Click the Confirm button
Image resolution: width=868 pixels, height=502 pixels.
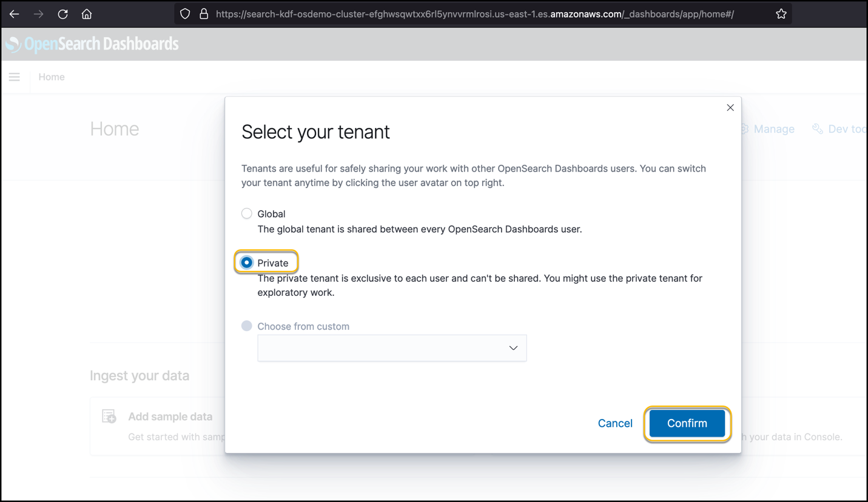[687, 423]
